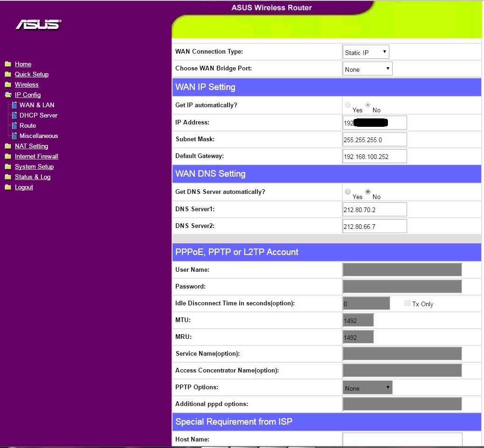Enable the Tx Only checkbox
The height and width of the screenshot is (448, 484).
coord(408,303)
